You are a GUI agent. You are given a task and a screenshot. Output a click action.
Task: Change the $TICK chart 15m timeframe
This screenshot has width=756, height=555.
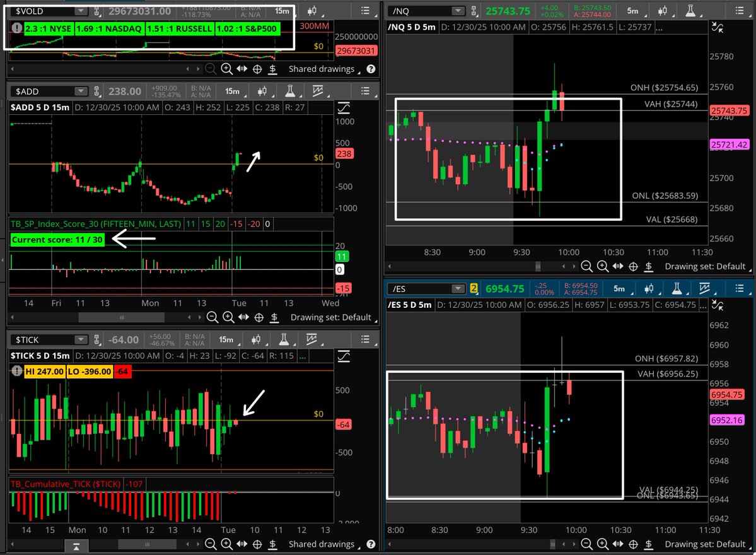click(x=226, y=340)
